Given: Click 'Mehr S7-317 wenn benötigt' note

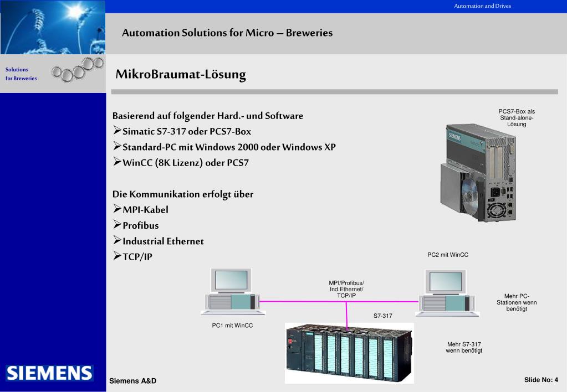Looking at the screenshot, I should (x=464, y=347).
